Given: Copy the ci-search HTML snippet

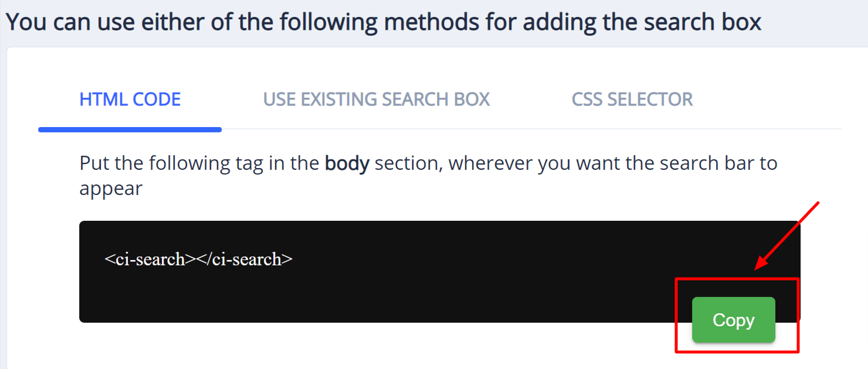Looking at the screenshot, I should click(733, 320).
